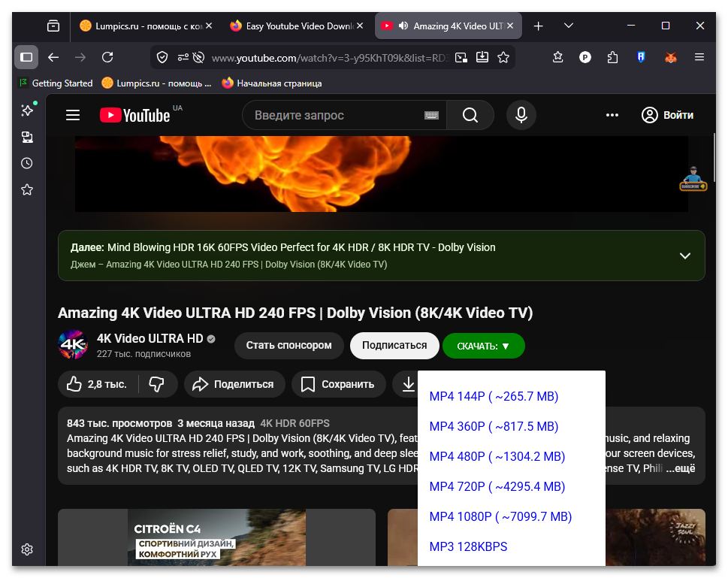
Task: Click Поделиться share button
Action: [x=234, y=384]
